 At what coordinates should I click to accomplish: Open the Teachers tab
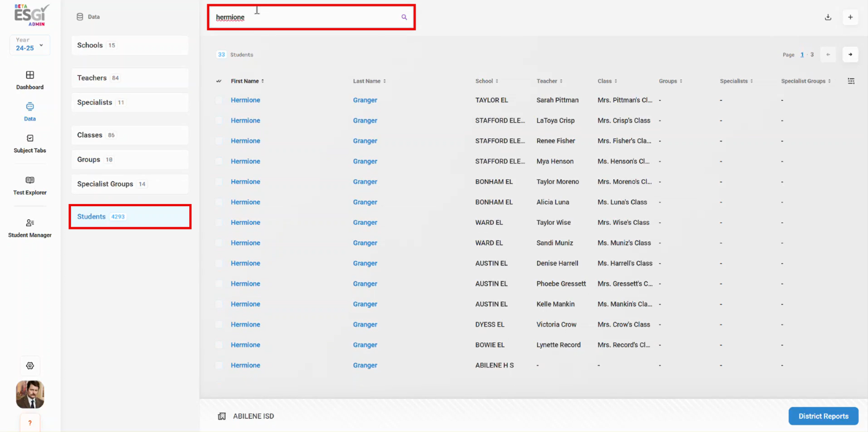coord(130,78)
